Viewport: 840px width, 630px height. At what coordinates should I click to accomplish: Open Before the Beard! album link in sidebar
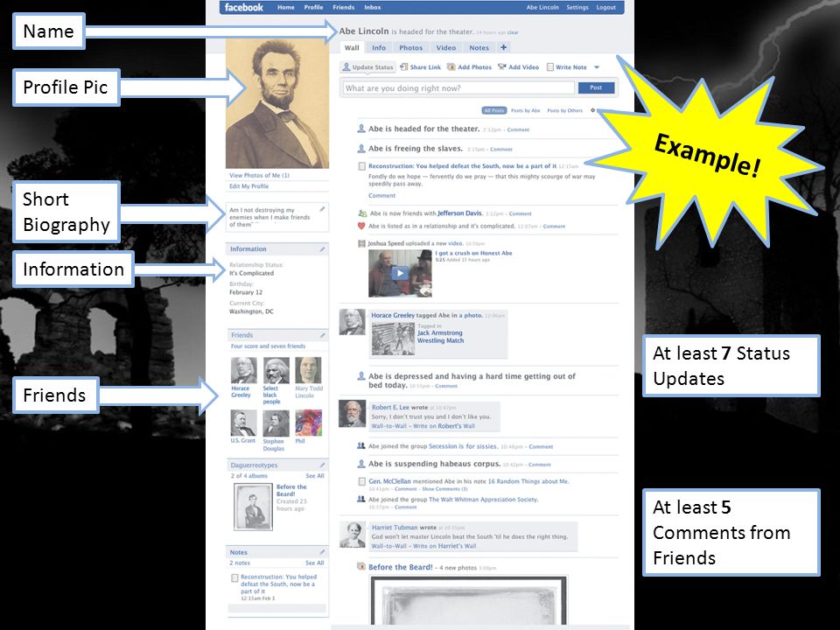pos(291,490)
